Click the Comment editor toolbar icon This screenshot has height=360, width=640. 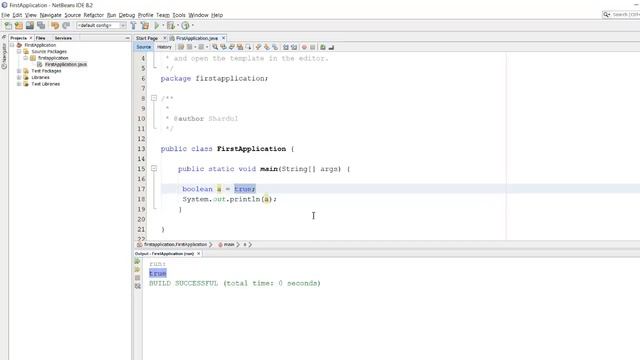tap(323, 47)
